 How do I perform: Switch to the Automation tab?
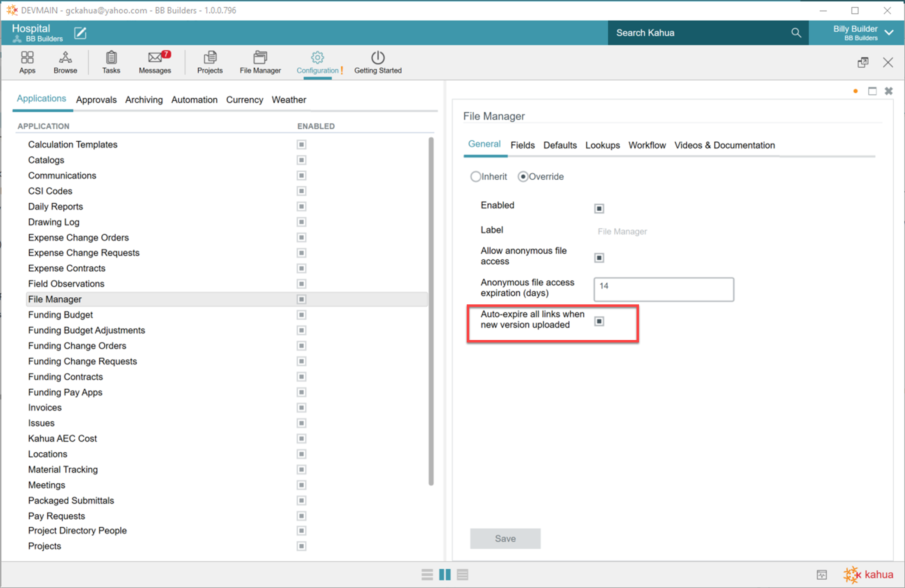click(x=194, y=100)
